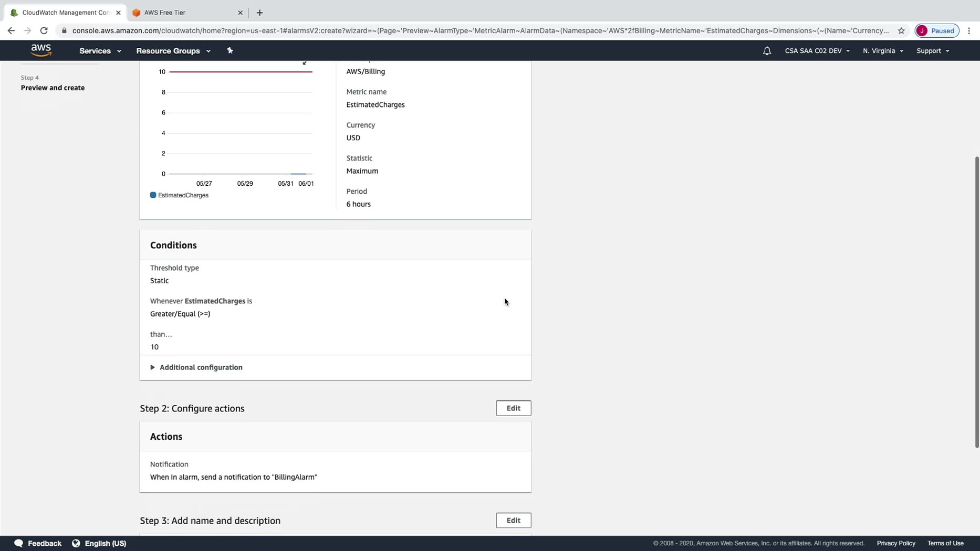Click the browser back arrow
980x551 pixels.
pyautogui.click(x=11, y=30)
